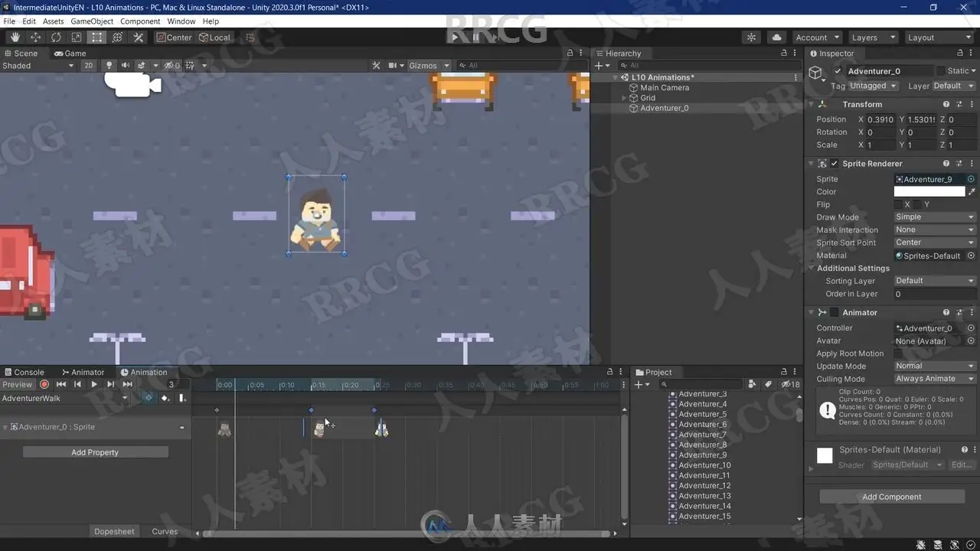
Task: Play the animation clip
Action: [x=94, y=384]
